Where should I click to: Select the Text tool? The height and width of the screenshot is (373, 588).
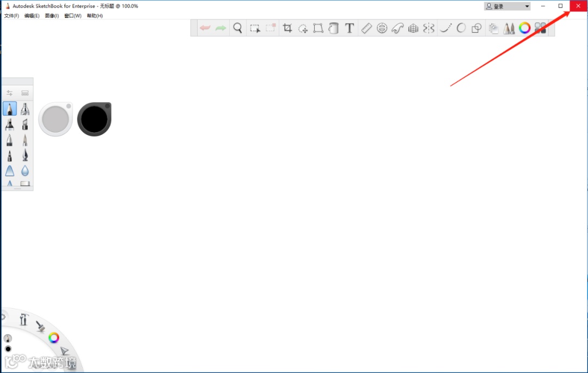[x=350, y=28]
